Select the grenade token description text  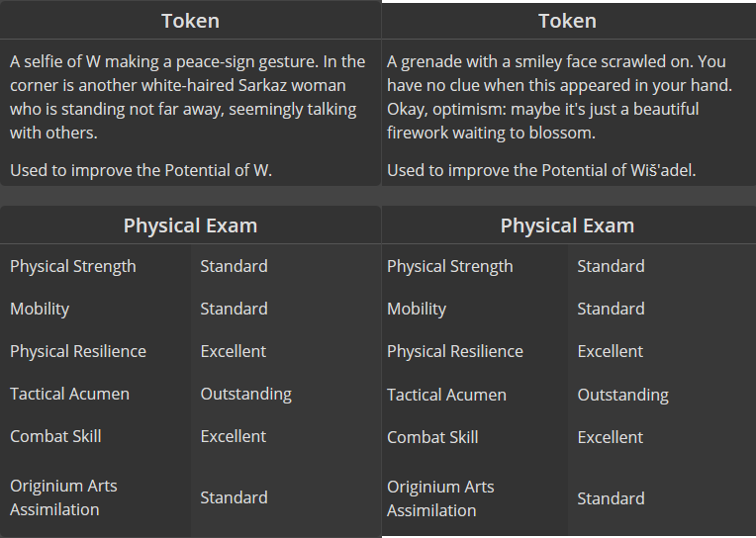[x=559, y=97]
